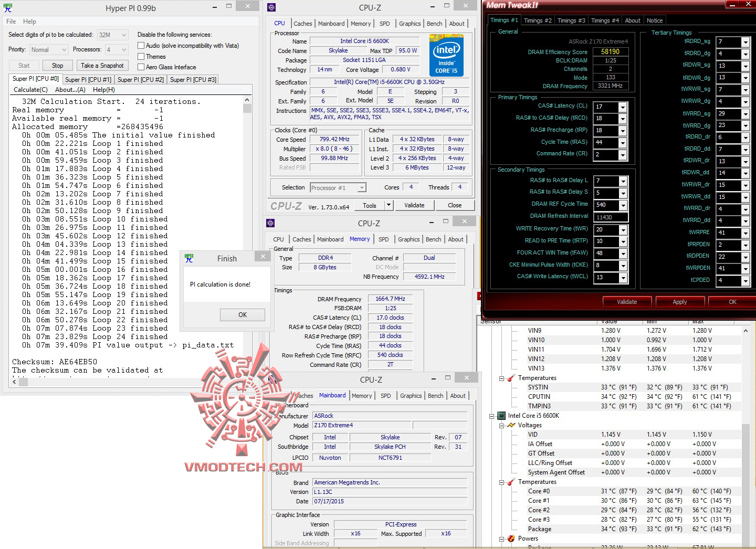The image size is (756, 549).
Task: Open the WRITE Recovery Time (tWR) dropdown
Action: 623,230
